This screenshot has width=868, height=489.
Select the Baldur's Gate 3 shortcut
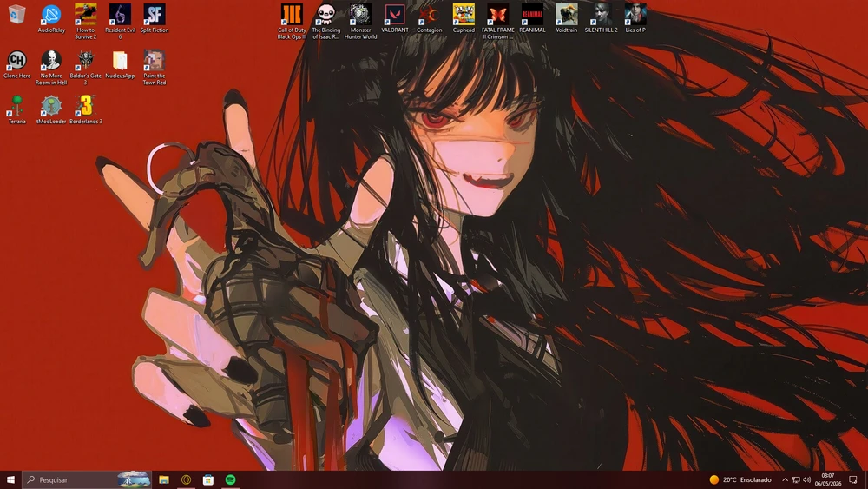point(86,68)
